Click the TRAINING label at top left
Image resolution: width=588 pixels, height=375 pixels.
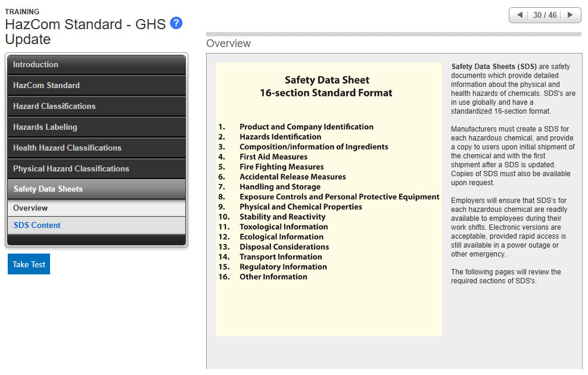[22, 12]
